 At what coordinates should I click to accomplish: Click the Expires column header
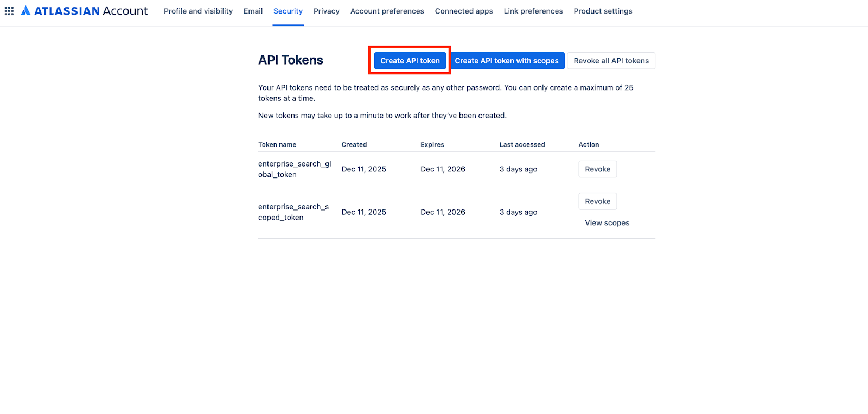pyautogui.click(x=432, y=144)
